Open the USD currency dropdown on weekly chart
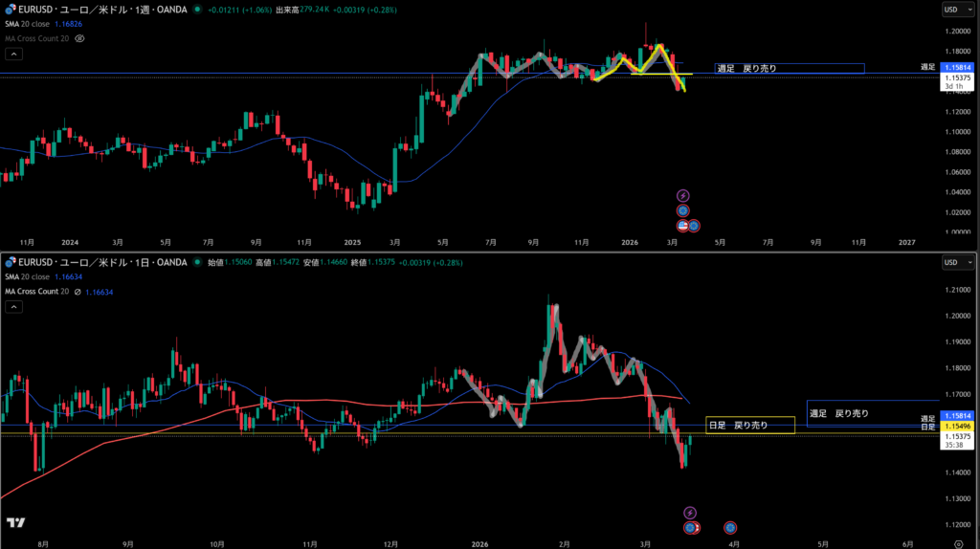980x549 pixels. tap(951, 10)
